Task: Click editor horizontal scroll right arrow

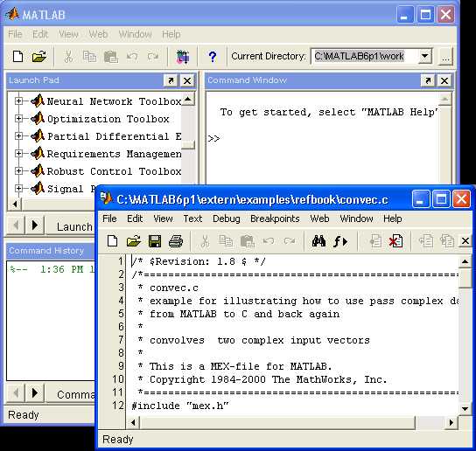Action: 451,422
